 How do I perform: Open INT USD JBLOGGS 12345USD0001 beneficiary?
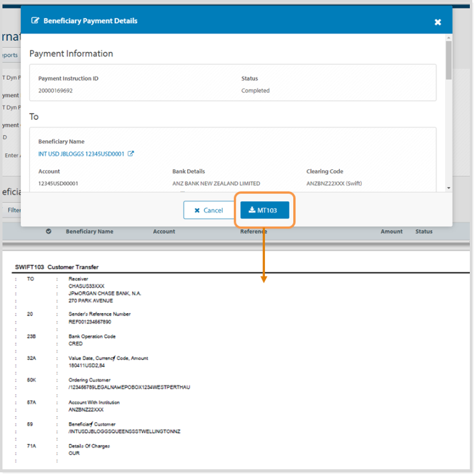[x=81, y=154]
